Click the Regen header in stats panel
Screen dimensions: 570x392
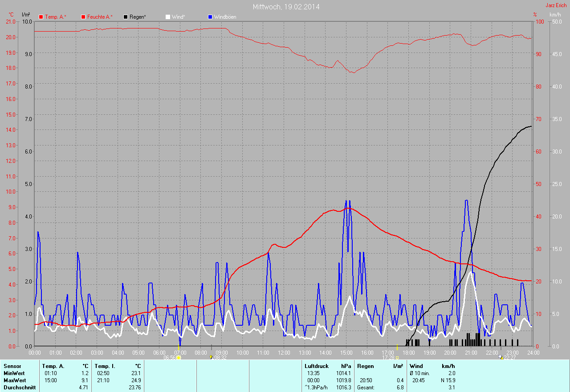pyautogui.click(x=366, y=366)
